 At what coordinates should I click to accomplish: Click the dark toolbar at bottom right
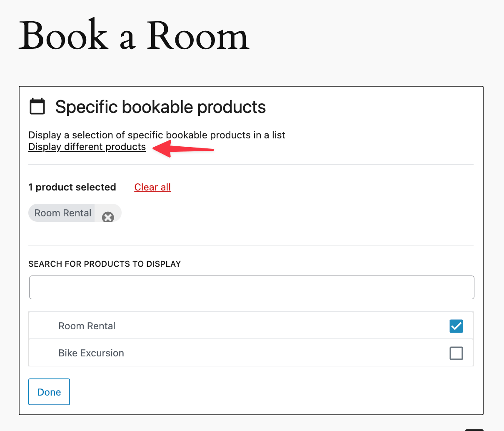[475, 429]
